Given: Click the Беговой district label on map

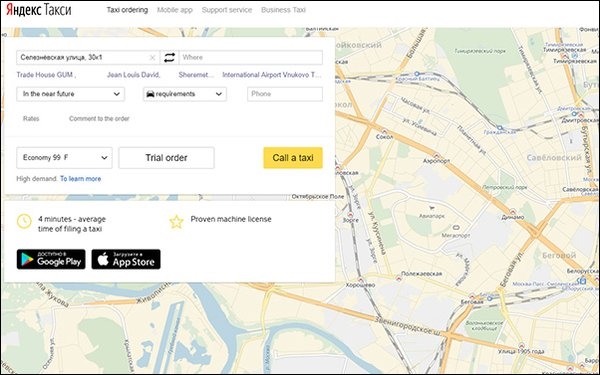Looking at the screenshot, I should [x=559, y=255].
